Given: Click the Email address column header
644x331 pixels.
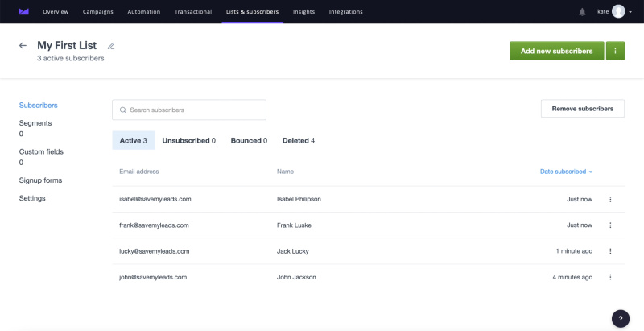Looking at the screenshot, I should click(x=138, y=172).
